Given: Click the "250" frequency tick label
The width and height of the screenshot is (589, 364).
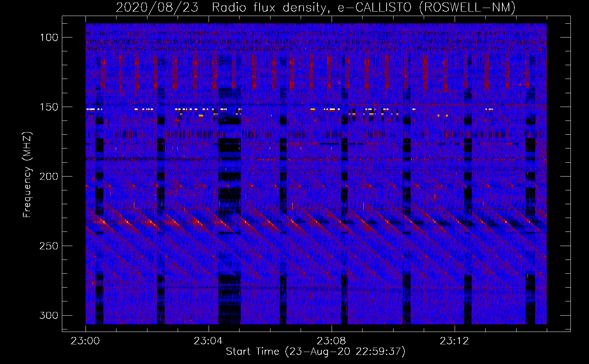Looking at the screenshot, I should 49,246.
